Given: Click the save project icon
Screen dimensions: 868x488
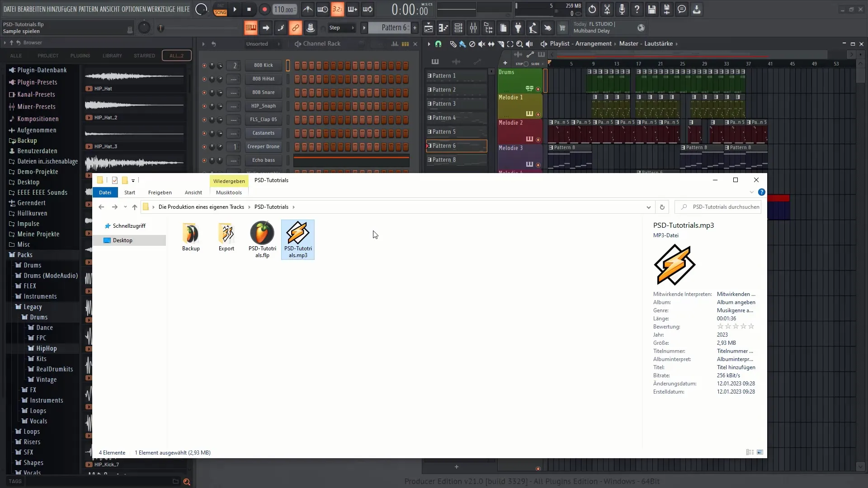Looking at the screenshot, I should click(651, 9).
